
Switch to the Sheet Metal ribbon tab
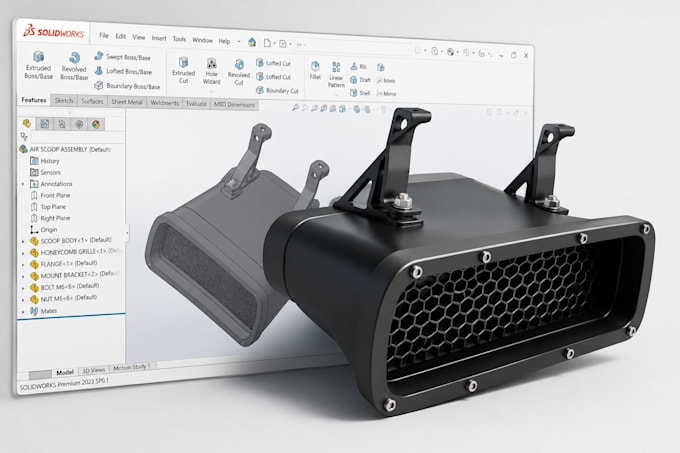[127, 102]
